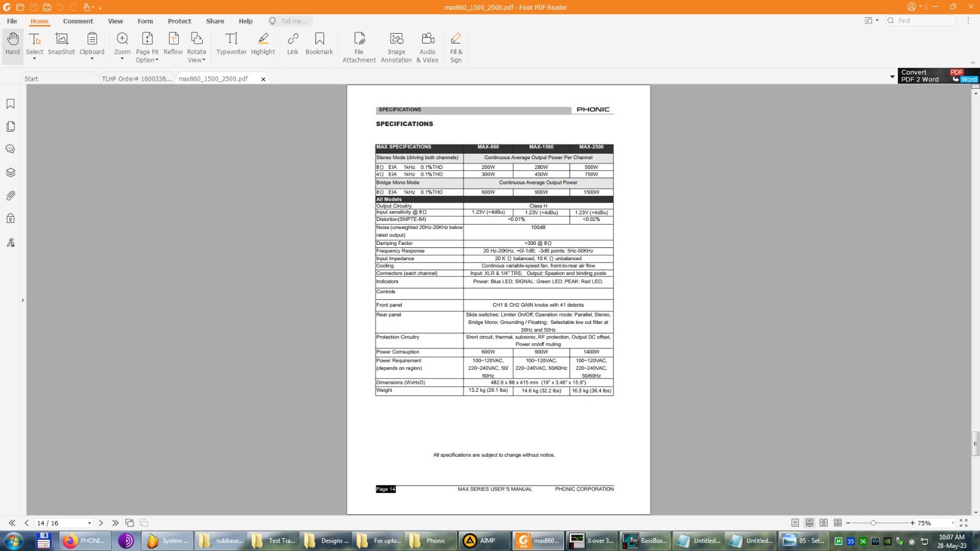
Task: Open the zoom percentage dropdown
Action: [952, 523]
